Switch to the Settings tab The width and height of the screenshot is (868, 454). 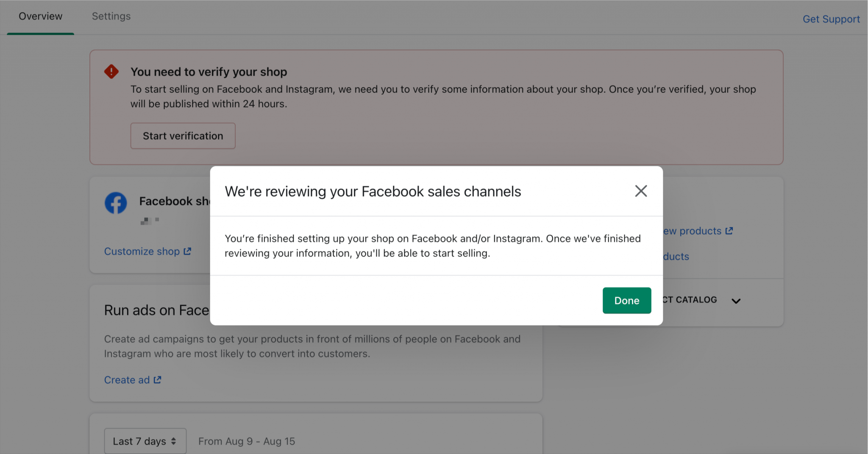click(x=111, y=16)
